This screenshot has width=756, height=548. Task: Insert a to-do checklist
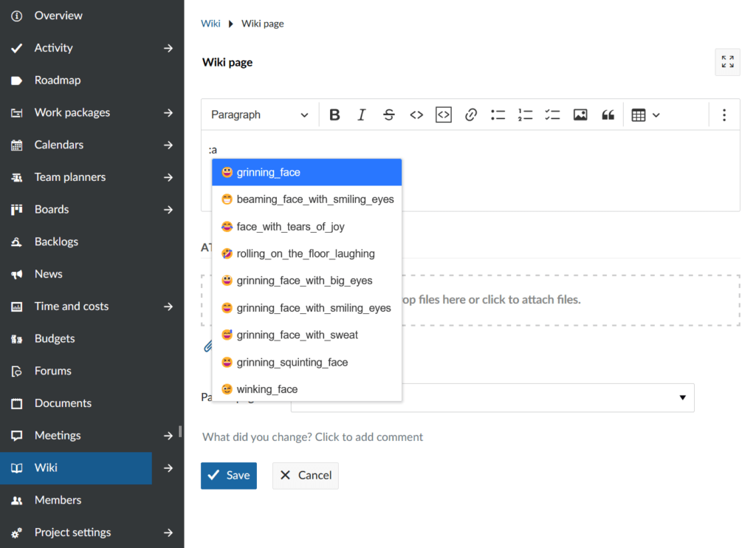click(552, 114)
